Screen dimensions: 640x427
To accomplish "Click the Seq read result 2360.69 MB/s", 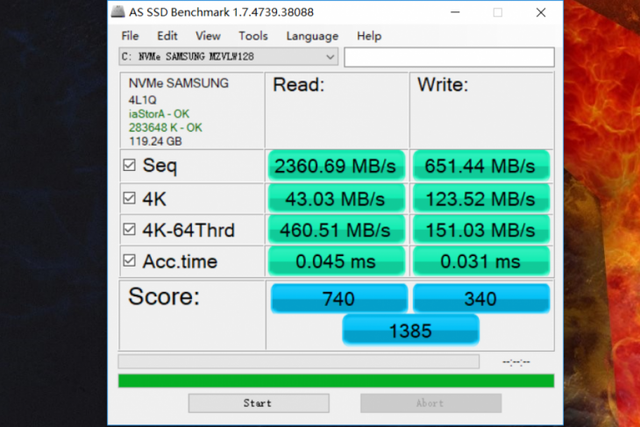I will pos(336,166).
